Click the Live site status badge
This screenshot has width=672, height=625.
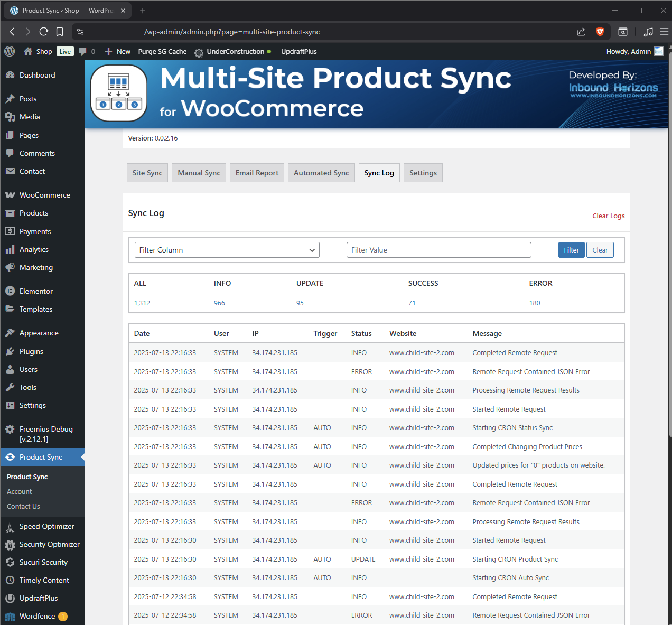pyautogui.click(x=65, y=51)
